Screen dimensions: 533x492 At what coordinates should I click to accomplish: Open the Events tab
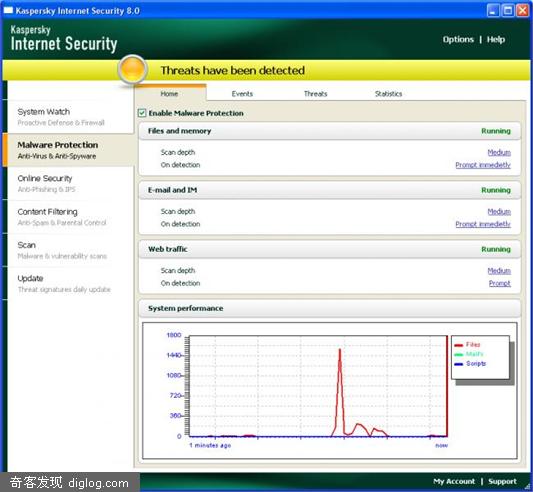coord(242,94)
